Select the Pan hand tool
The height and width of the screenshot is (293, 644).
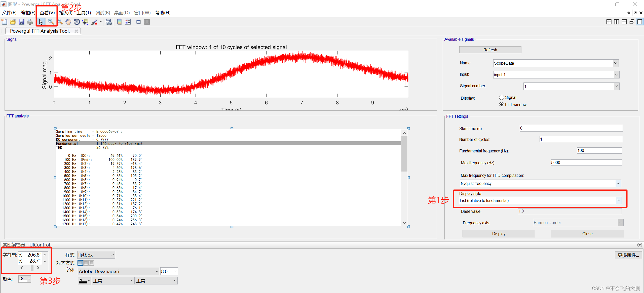pyautogui.click(x=68, y=22)
